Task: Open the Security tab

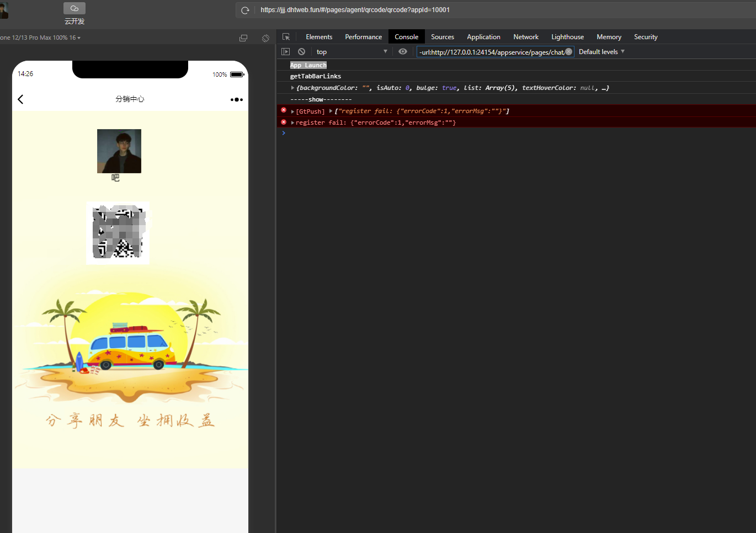Action: tap(646, 37)
